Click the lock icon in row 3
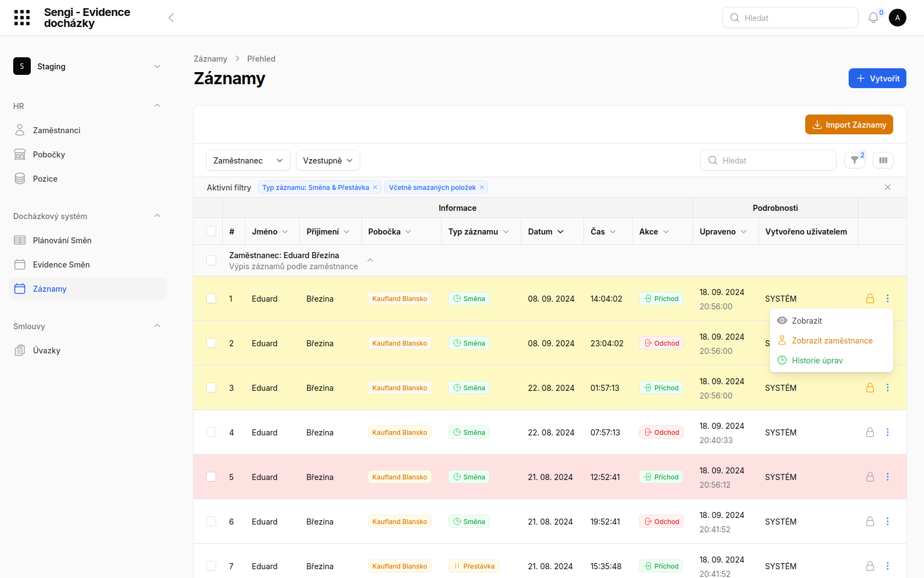Screen dimensions: 924x578 click(870, 388)
